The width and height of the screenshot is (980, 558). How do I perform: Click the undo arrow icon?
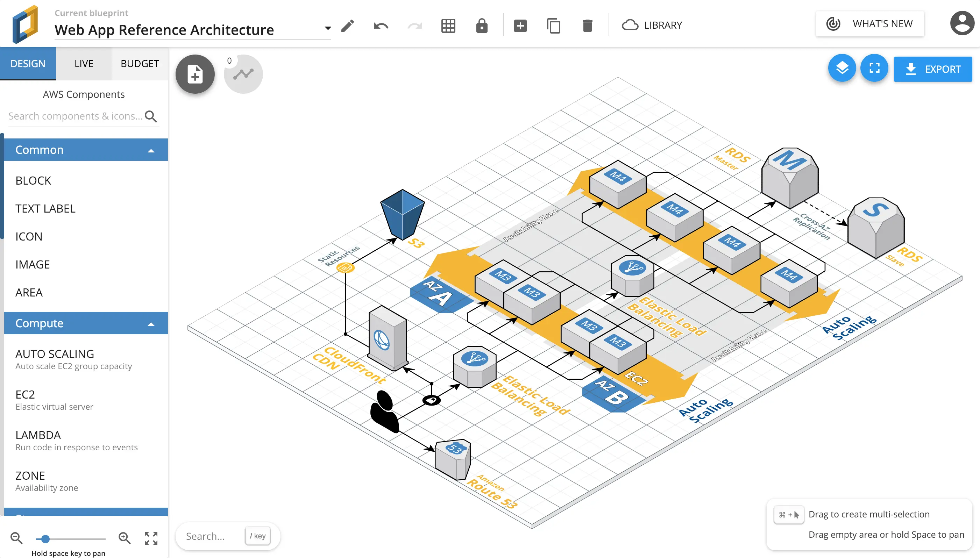[x=381, y=26]
